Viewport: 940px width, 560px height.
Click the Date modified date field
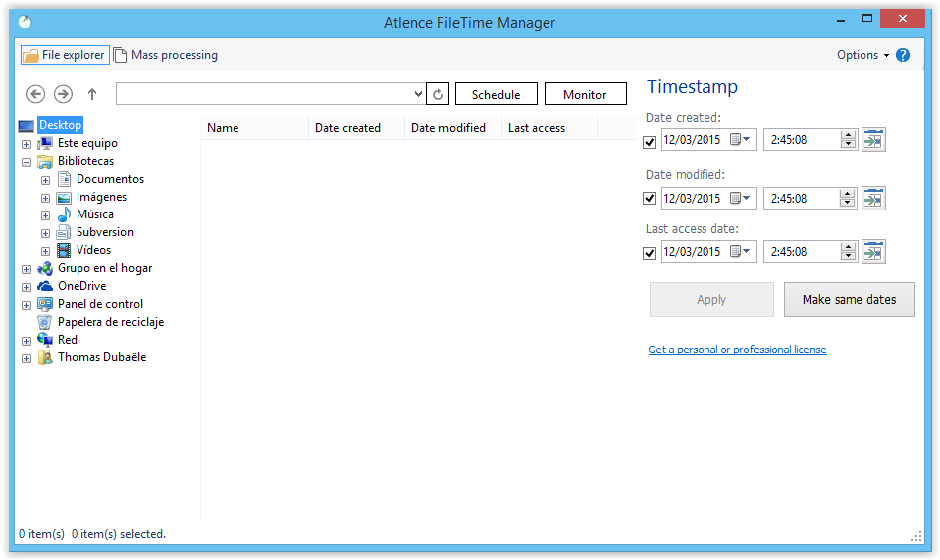coord(708,199)
